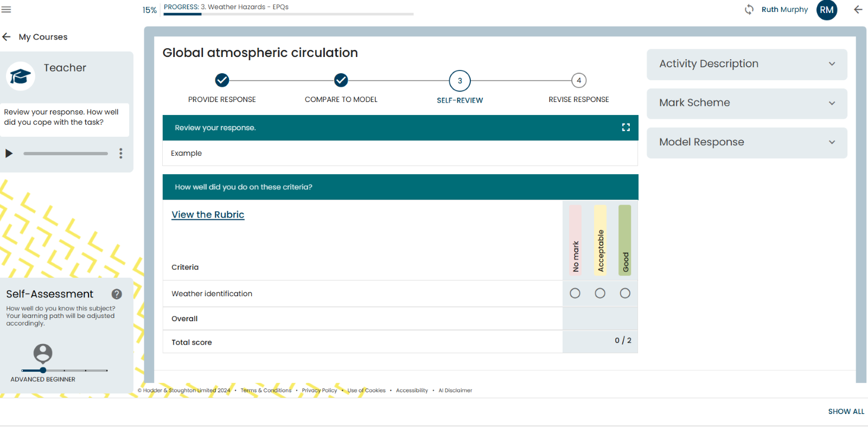
Task: Click the Global atmospheric circulation heading
Action: click(260, 53)
